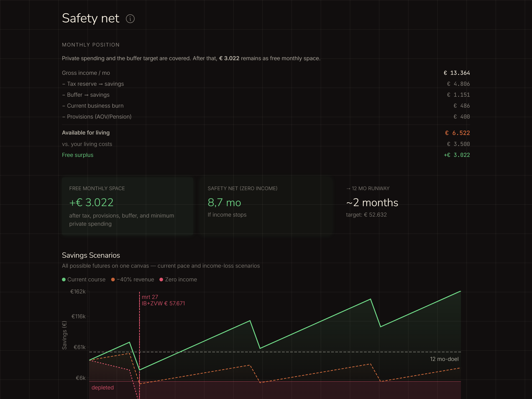The height and width of the screenshot is (399, 532).
Task: Select the Current business burn label
Action: (93, 106)
